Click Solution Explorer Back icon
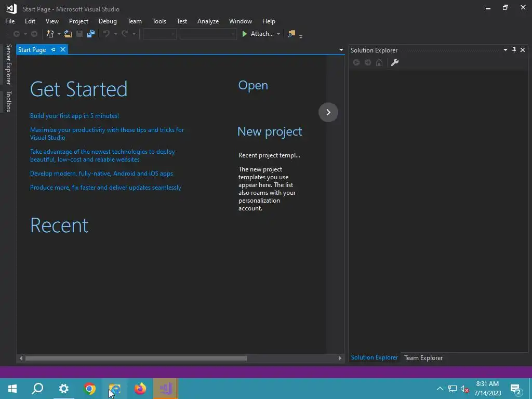The width and height of the screenshot is (532, 399). point(356,62)
